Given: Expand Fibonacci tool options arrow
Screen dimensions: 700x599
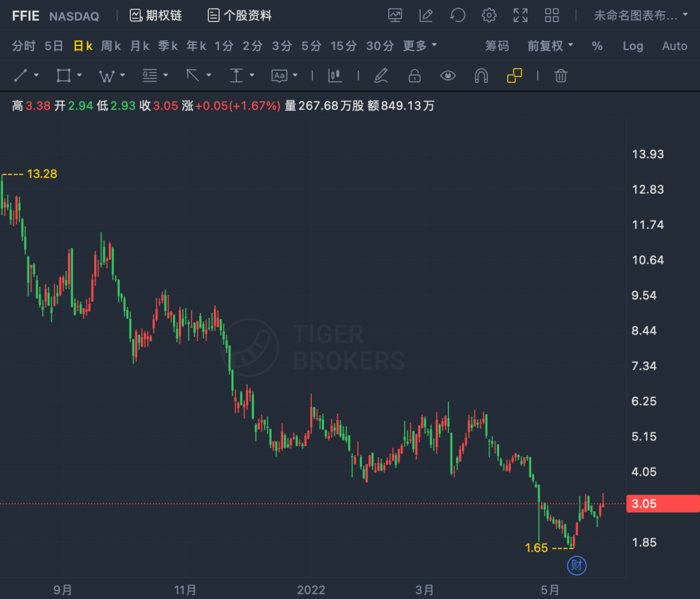Looking at the screenshot, I should (x=166, y=75).
